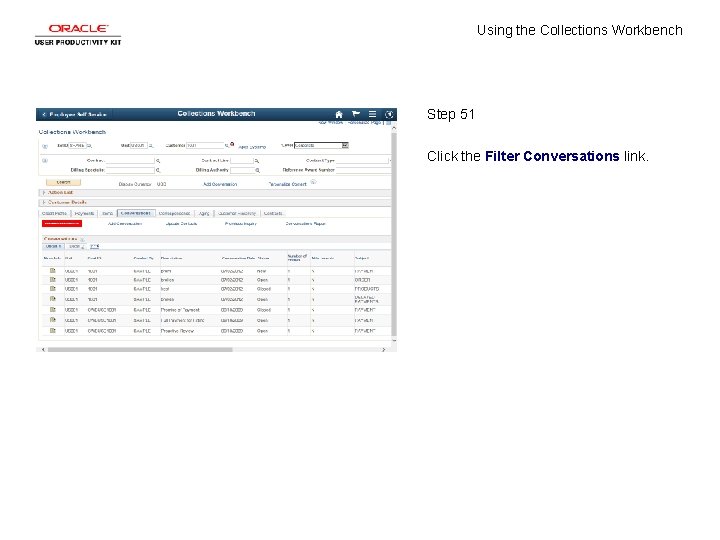Sort by the Number of Entries header

tap(297, 258)
